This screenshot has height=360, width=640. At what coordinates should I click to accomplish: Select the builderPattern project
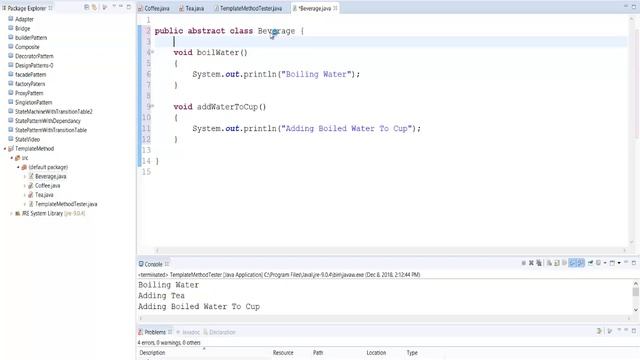31,38
